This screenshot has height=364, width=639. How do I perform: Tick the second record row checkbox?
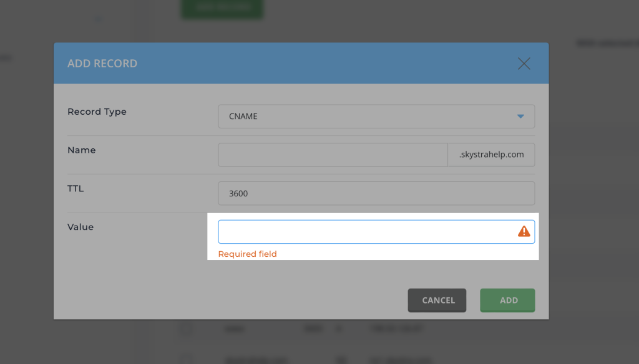pos(186,358)
